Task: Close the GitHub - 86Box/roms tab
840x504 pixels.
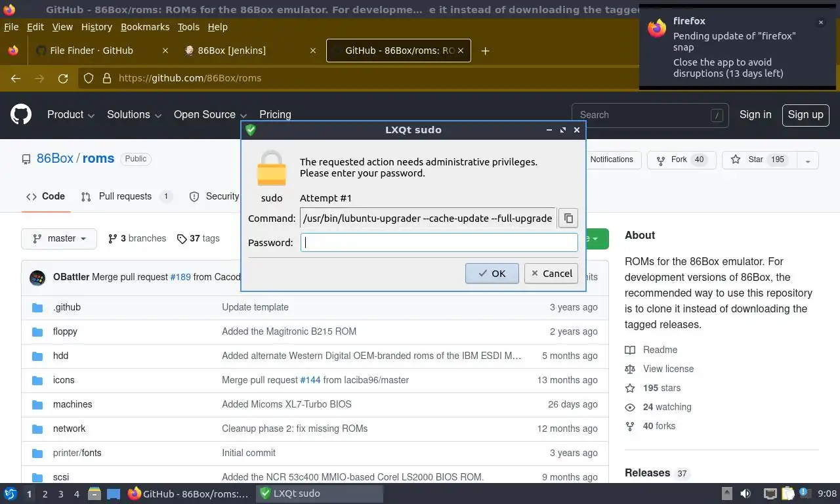Action: click(461, 51)
